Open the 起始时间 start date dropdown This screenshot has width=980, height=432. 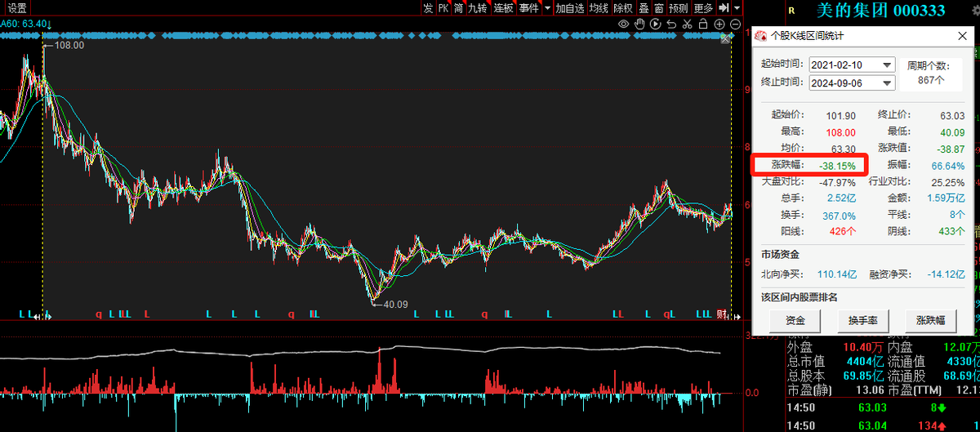pyautogui.click(x=887, y=65)
